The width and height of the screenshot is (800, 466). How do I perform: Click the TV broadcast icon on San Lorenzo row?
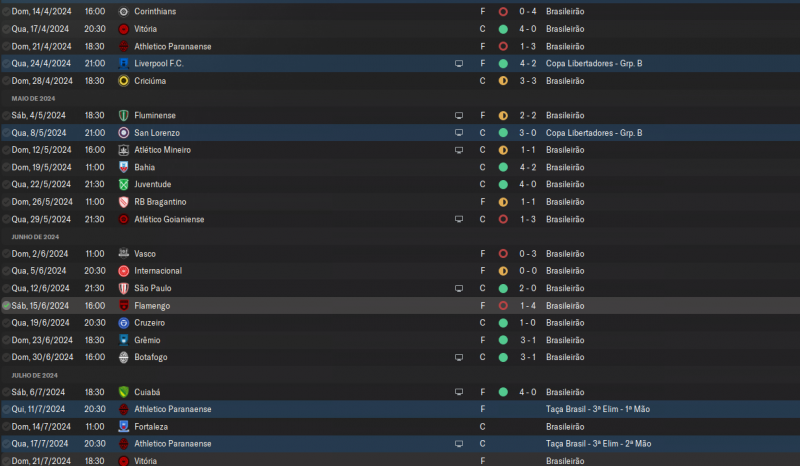click(x=459, y=132)
